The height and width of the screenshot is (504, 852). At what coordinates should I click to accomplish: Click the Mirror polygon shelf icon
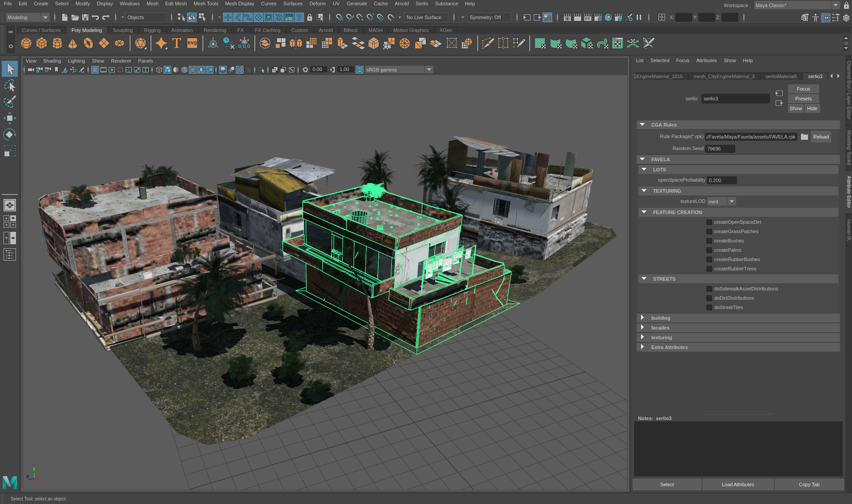[x=296, y=43]
